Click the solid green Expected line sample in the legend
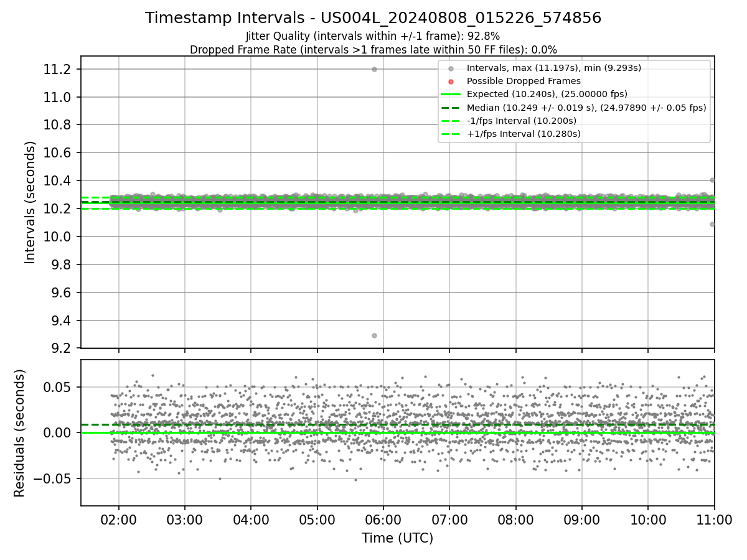 click(451, 95)
